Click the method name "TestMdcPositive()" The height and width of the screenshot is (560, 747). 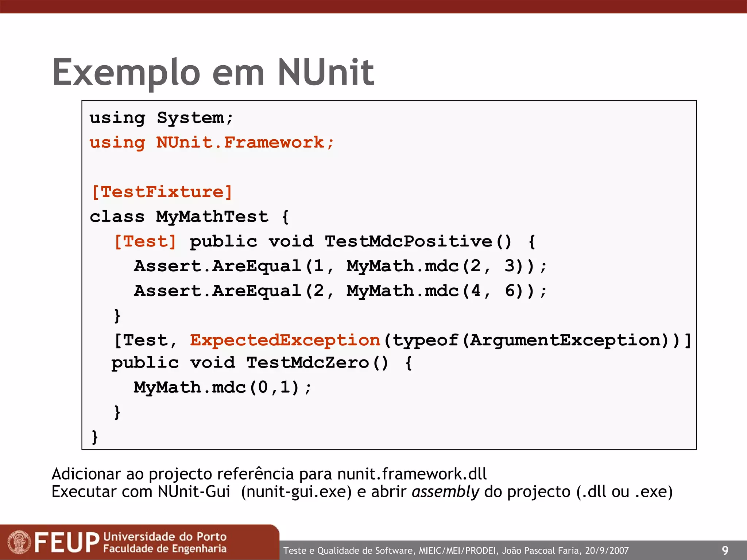[x=418, y=241]
